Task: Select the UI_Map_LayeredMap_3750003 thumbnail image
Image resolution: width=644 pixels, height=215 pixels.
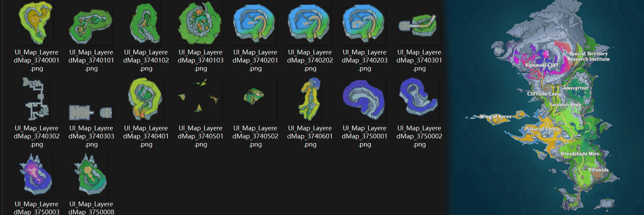Action: (37, 175)
